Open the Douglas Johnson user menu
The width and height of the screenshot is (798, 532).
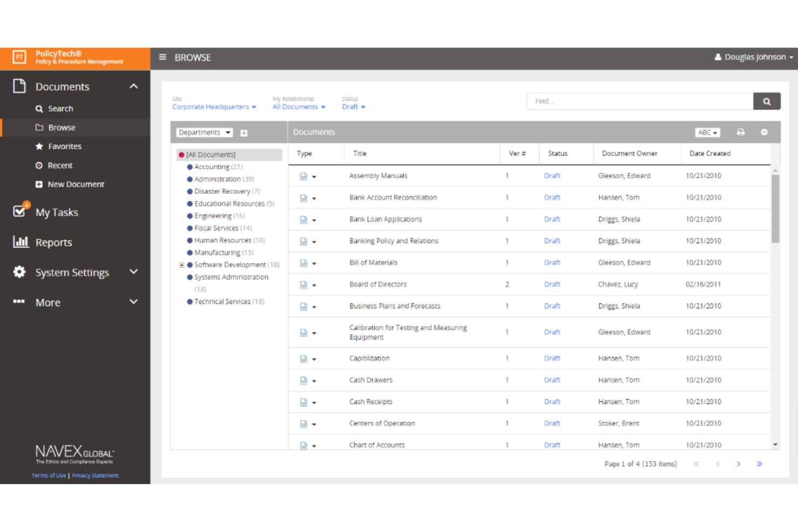tap(753, 57)
